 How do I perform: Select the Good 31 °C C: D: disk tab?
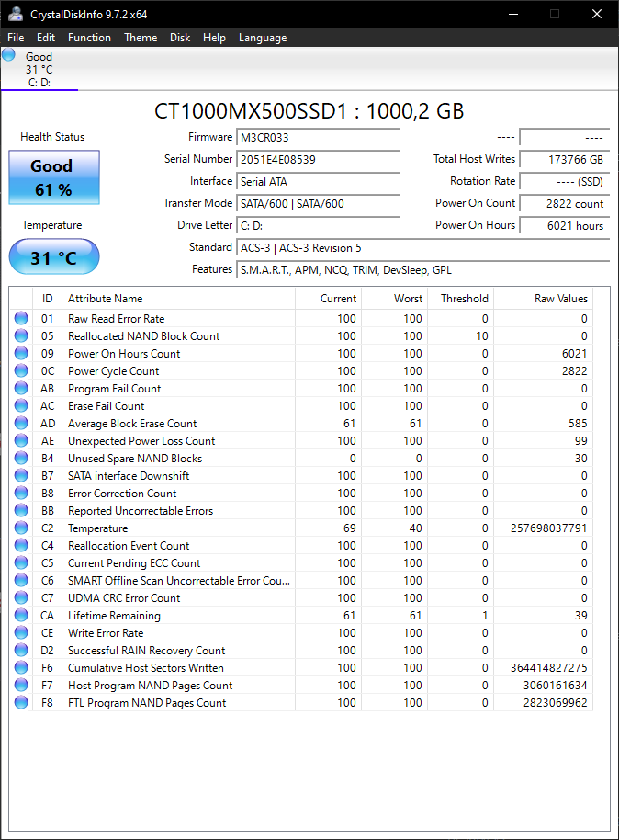click(39, 70)
